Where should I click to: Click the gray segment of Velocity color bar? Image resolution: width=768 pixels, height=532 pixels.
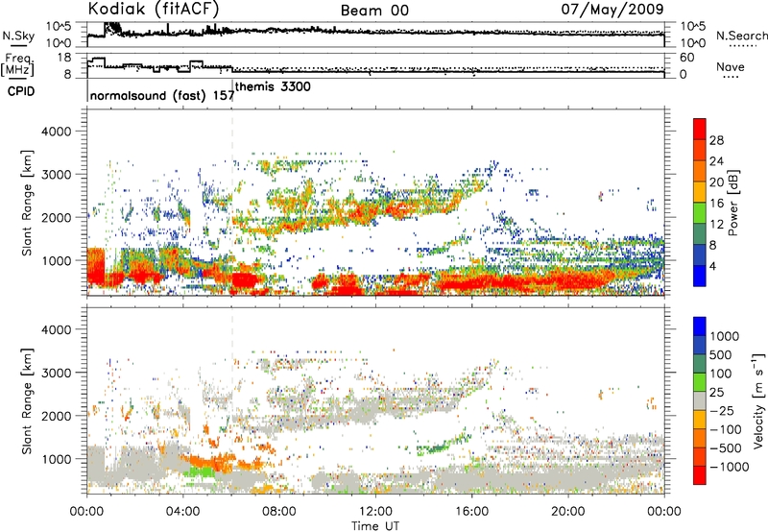(700, 400)
